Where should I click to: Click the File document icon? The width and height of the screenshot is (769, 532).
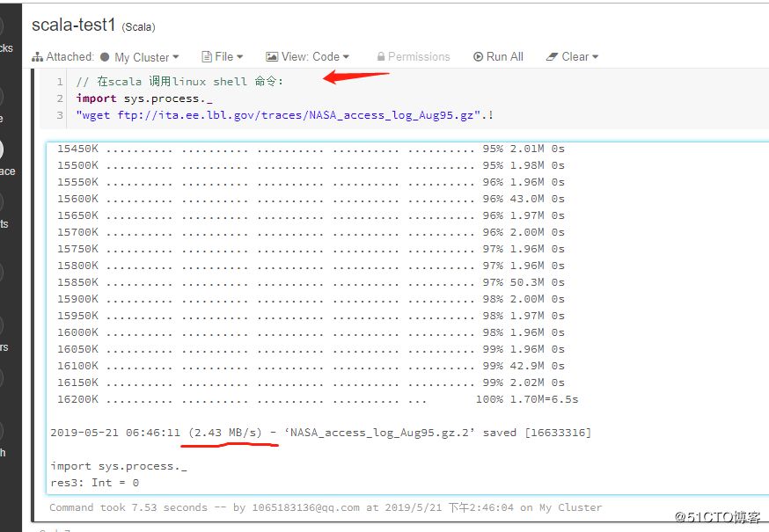207,57
